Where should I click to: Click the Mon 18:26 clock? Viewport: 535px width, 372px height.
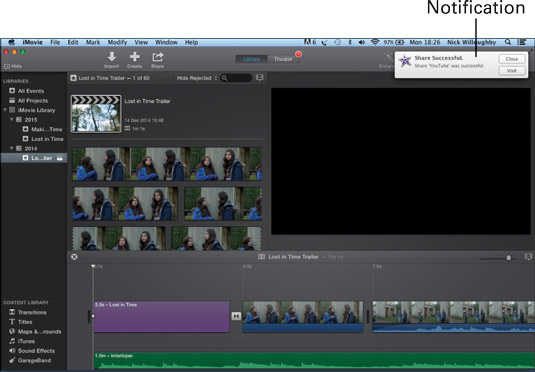(425, 42)
